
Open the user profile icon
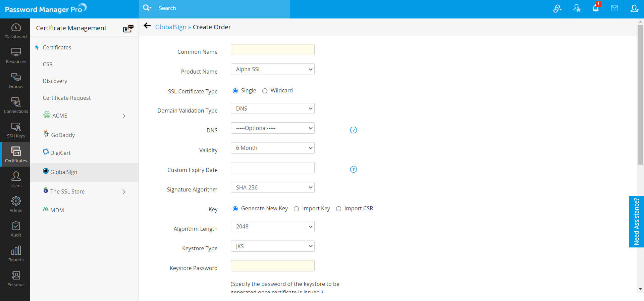[x=634, y=8]
